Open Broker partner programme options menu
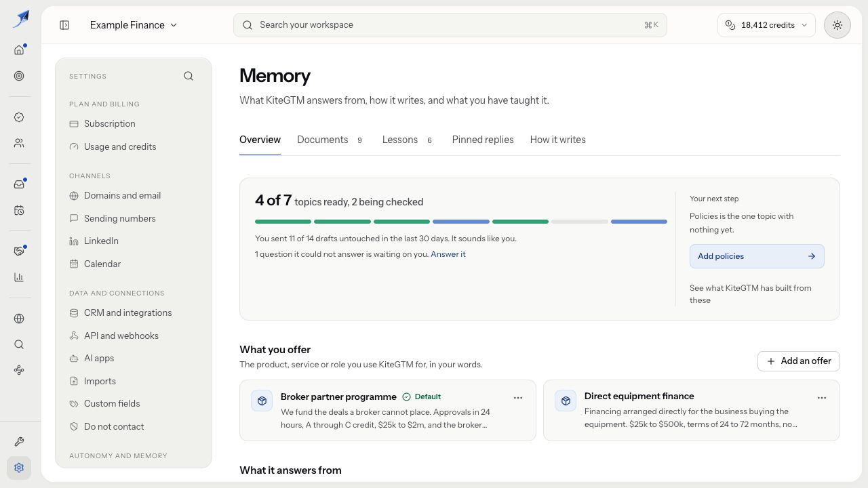Screen dimensions: 868x488 point(518,398)
